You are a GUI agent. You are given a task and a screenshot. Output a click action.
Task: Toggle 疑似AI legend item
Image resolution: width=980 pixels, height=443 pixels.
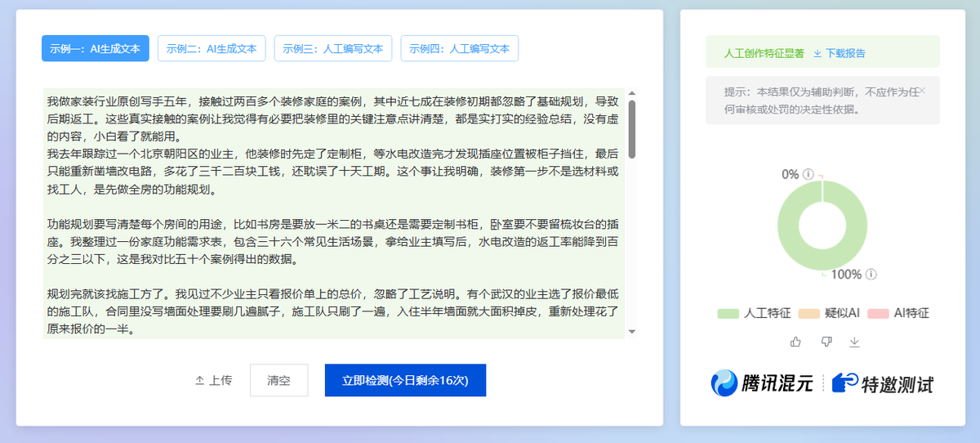coord(829,313)
